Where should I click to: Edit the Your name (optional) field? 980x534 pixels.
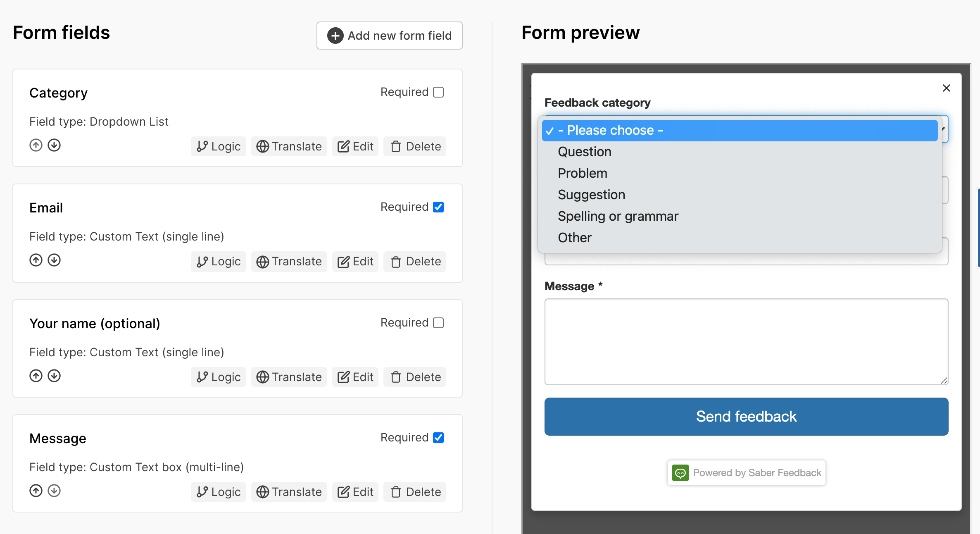355,377
